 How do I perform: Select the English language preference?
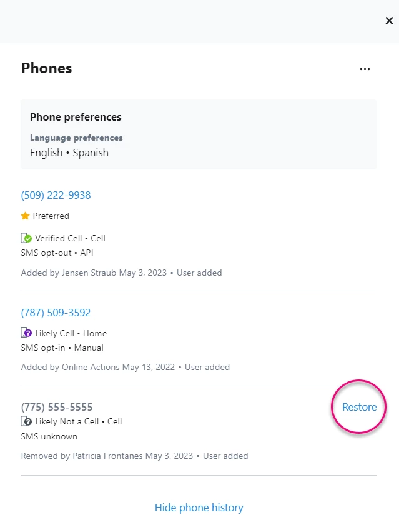click(x=46, y=152)
